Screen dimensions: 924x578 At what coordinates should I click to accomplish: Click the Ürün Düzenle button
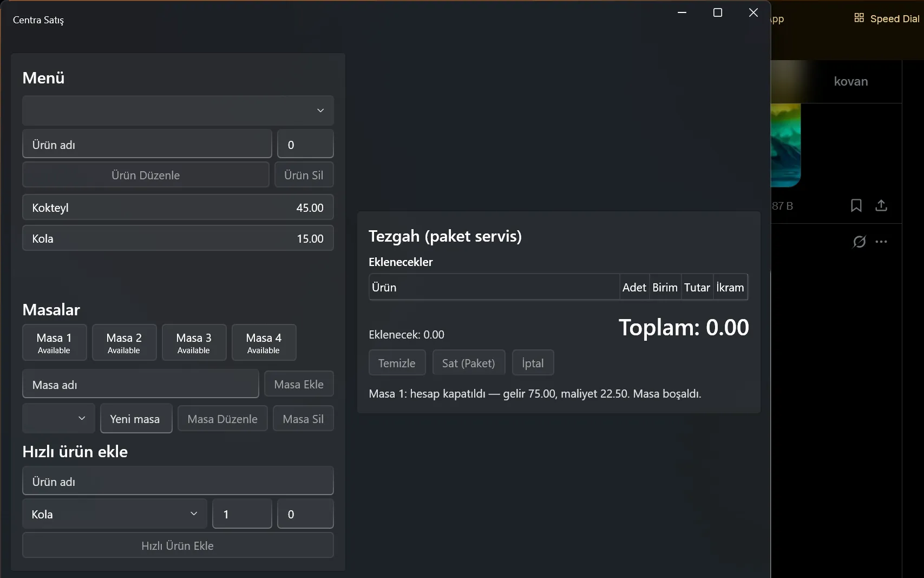[146, 175]
